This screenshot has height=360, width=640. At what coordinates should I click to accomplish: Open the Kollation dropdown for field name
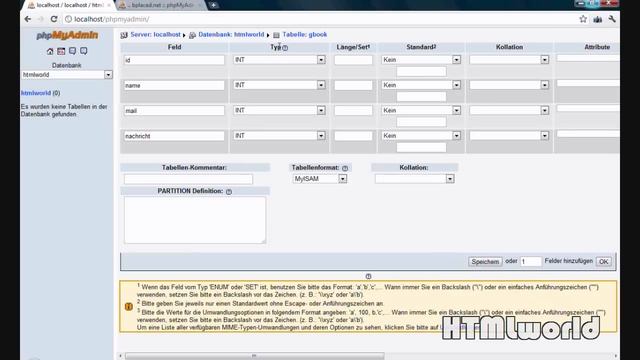(509, 85)
